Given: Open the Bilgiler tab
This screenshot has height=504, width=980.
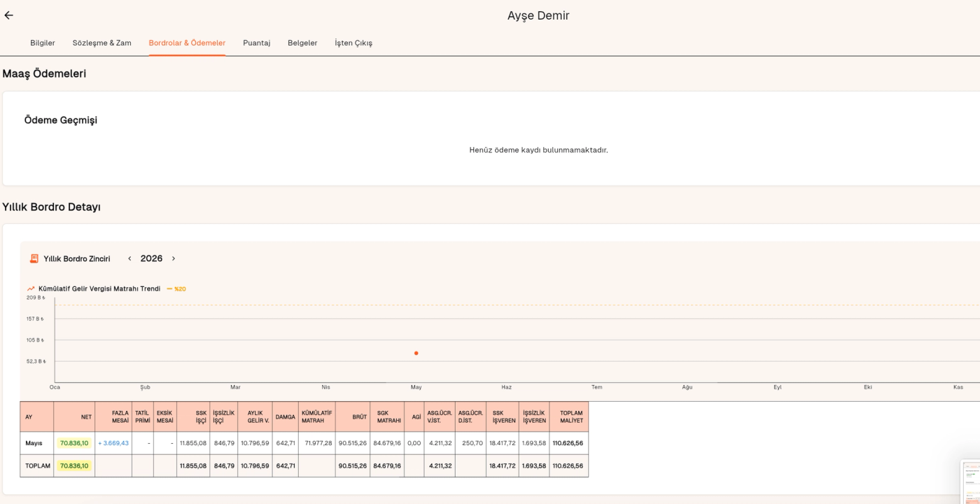Looking at the screenshot, I should coord(43,43).
